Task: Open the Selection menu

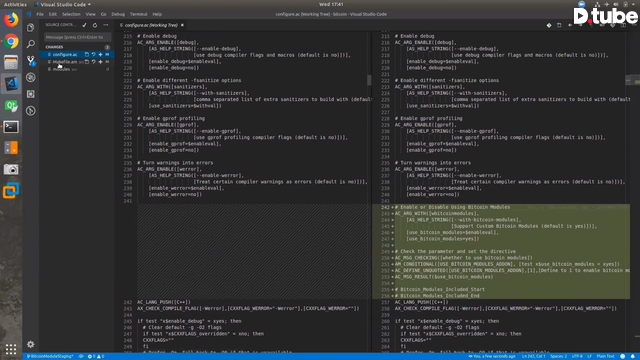Action: point(71,14)
